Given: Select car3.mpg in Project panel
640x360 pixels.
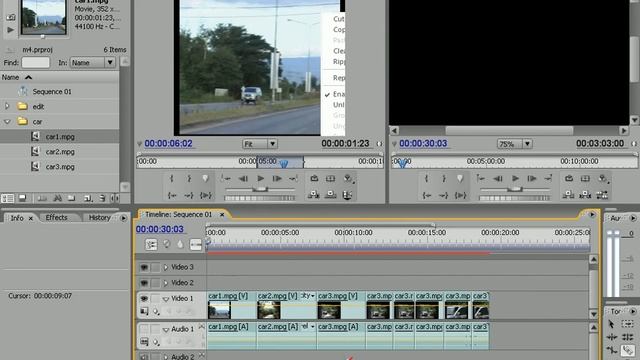Looking at the screenshot, I should coord(60,167).
